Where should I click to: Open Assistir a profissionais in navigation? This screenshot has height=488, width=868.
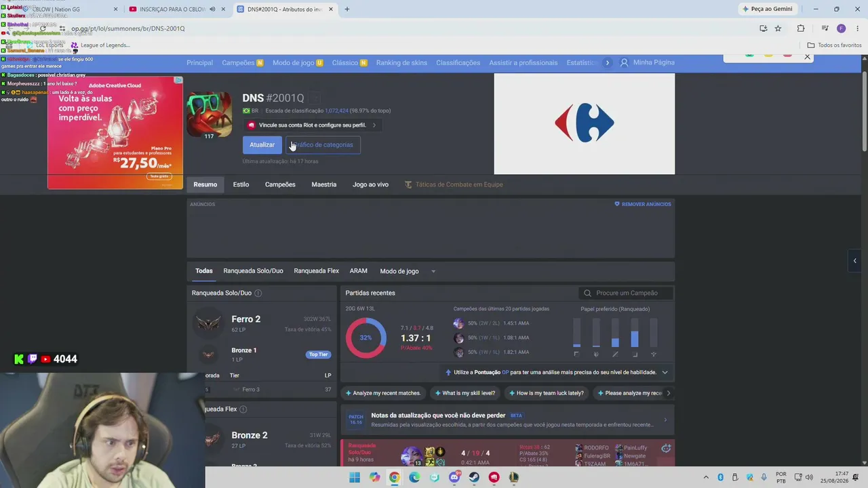click(x=523, y=62)
